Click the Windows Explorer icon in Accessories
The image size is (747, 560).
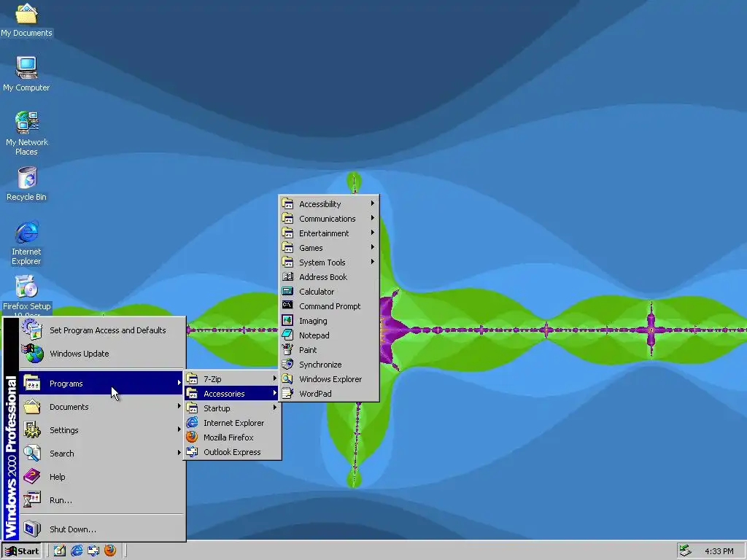(x=287, y=378)
